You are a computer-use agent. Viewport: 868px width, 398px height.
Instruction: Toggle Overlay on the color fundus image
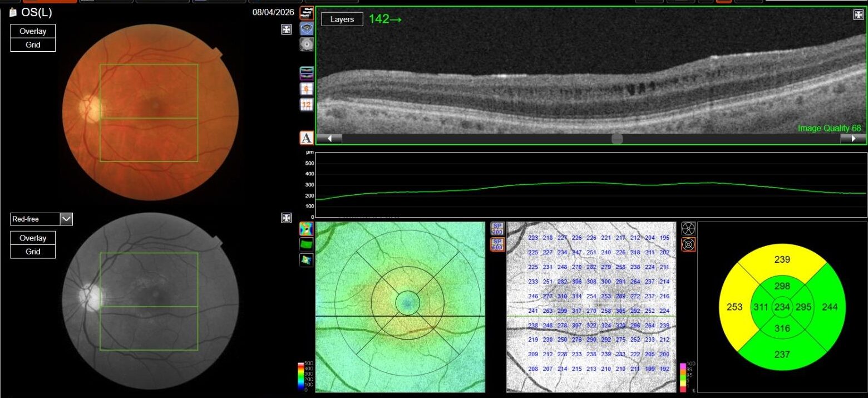(33, 31)
